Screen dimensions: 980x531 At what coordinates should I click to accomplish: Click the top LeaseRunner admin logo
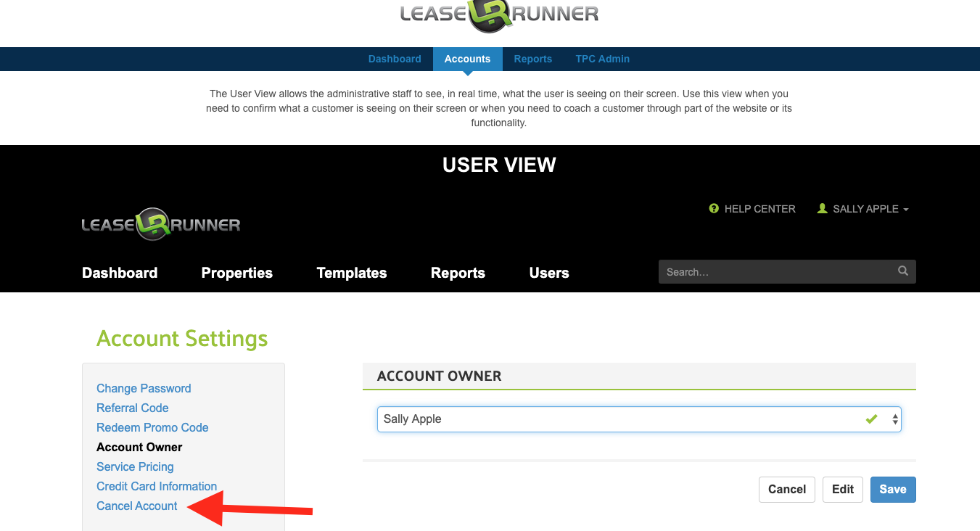[499, 16]
